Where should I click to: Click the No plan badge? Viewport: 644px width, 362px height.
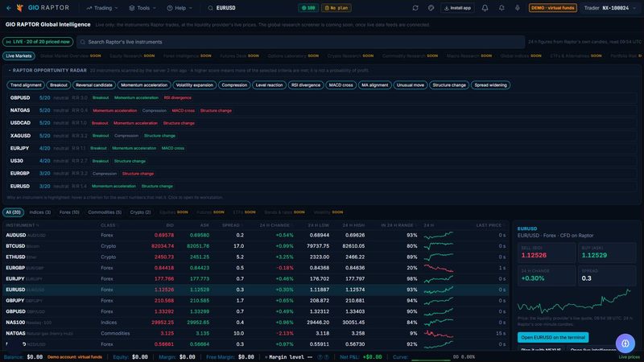(336, 8)
